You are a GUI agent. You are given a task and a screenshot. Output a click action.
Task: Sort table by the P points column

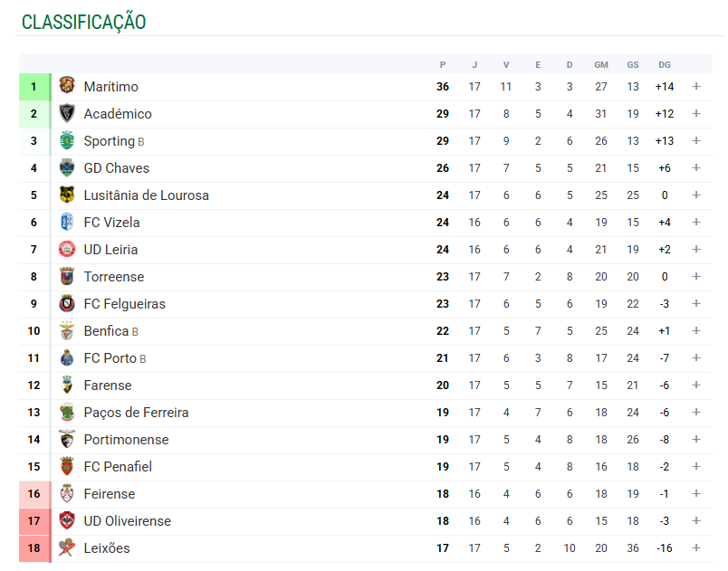click(x=443, y=64)
